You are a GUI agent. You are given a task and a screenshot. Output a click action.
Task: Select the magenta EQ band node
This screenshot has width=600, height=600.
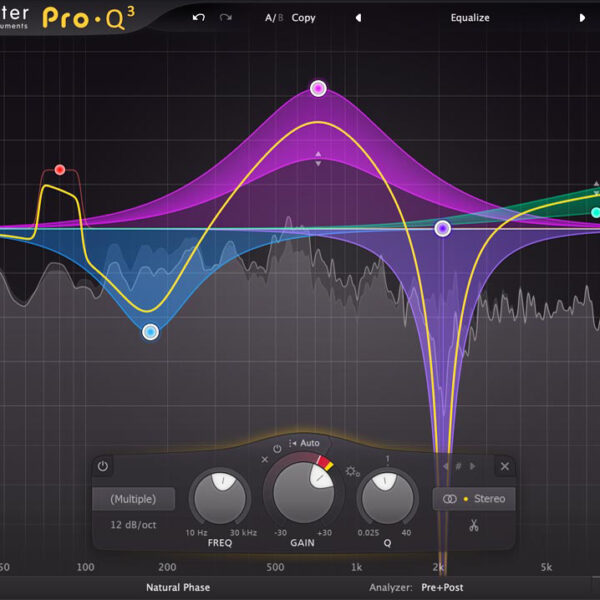318,88
